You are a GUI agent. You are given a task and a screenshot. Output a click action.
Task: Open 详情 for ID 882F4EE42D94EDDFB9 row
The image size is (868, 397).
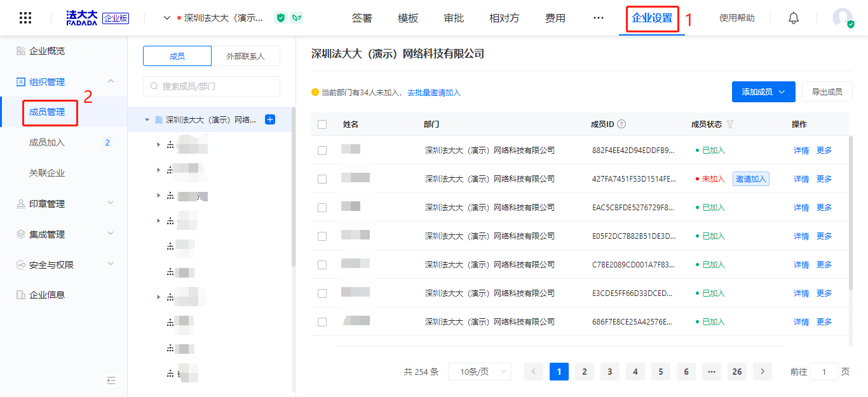tap(801, 151)
